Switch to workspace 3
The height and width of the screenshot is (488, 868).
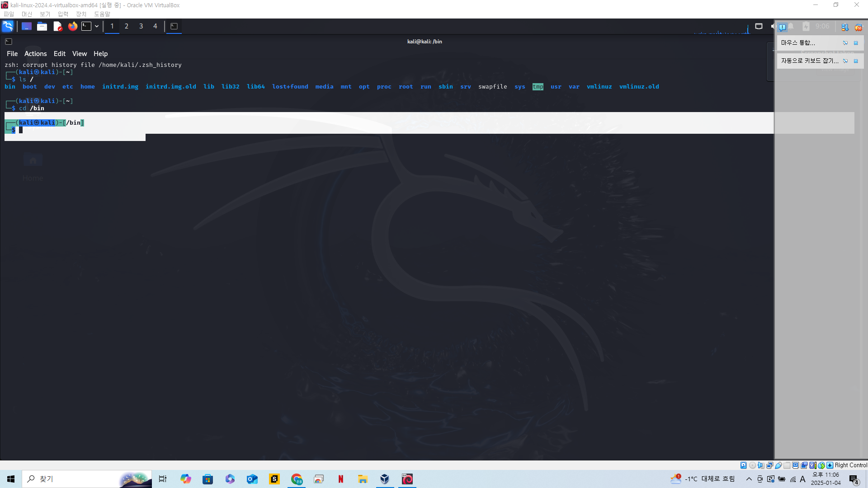pos(141,26)
